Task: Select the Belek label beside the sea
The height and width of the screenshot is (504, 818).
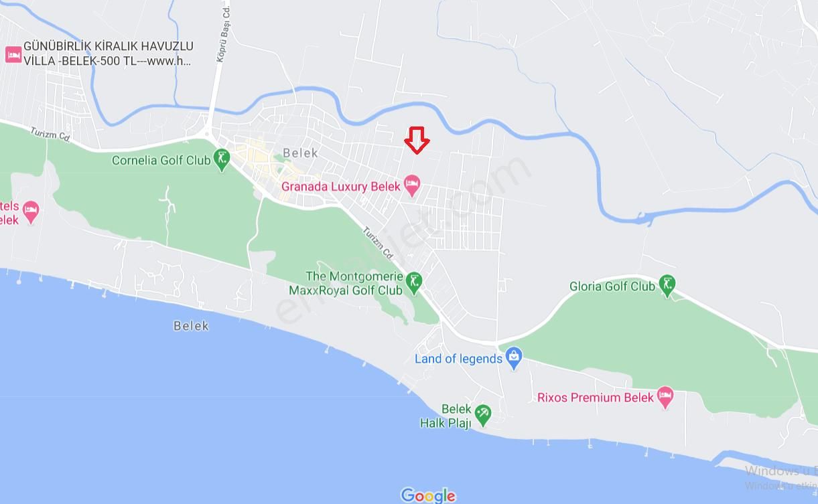Action: 191,326
